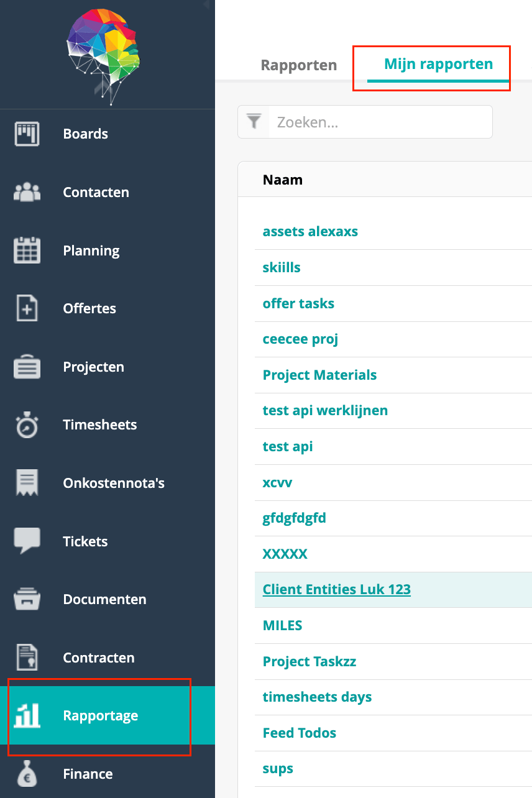Open the sups report
Screen dimensions: 532x798
[278, 769]
